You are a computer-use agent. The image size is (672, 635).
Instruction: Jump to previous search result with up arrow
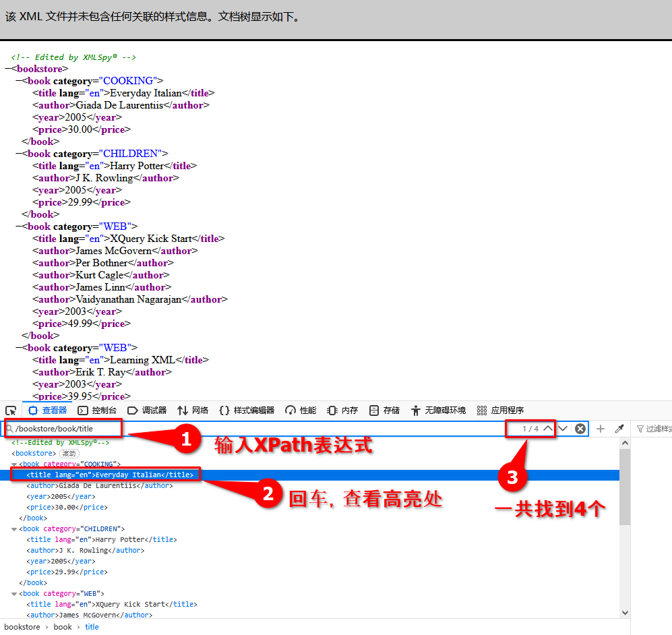pyautogui.click(x=548, y=429)
